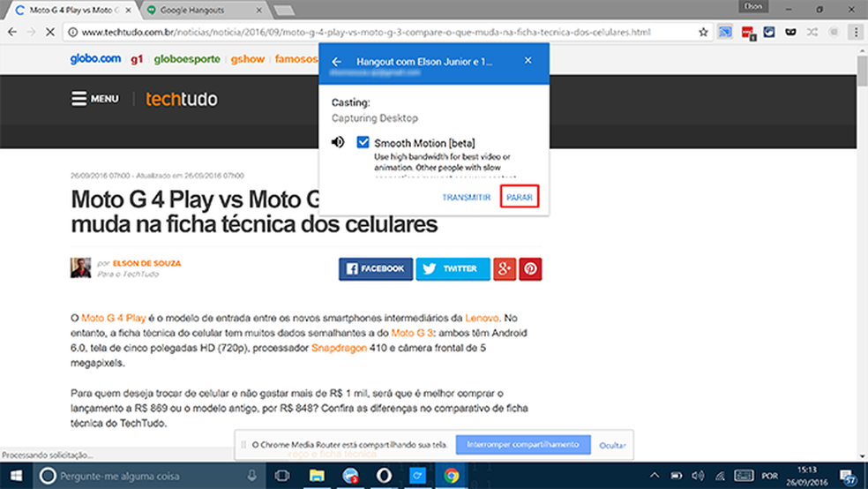Click Interromper compartilhamento button
The width and height of the screenshot is (868, 489).
(x=523, y=445)
